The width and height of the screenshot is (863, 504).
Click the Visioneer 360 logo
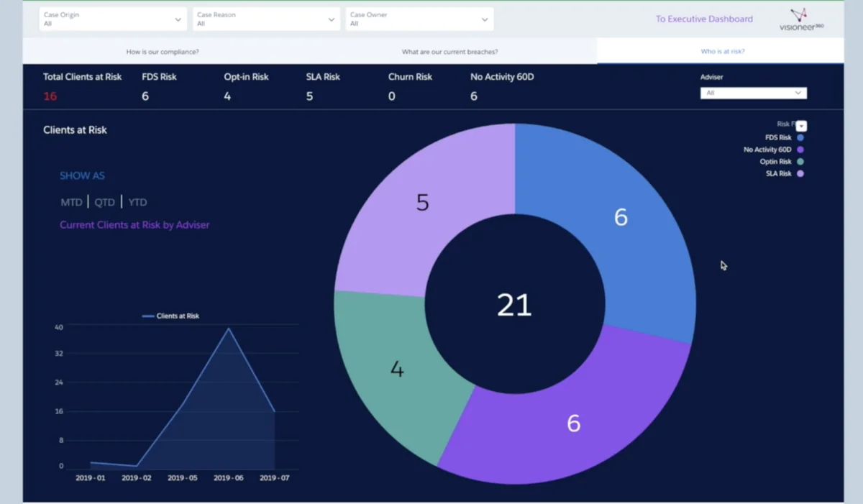coord(801,20)
